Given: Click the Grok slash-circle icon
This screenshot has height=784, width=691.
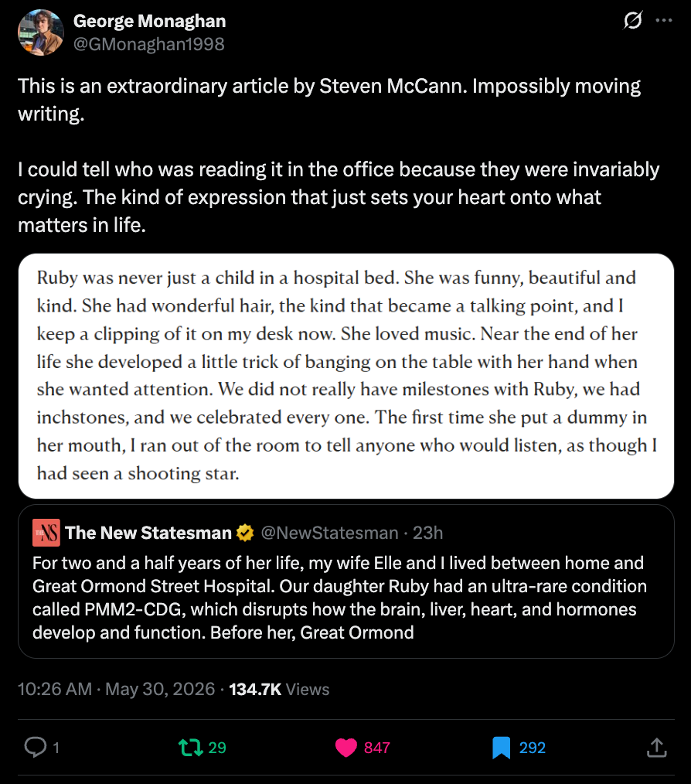Looking at the screenshot, I should [x=633, y=21].
